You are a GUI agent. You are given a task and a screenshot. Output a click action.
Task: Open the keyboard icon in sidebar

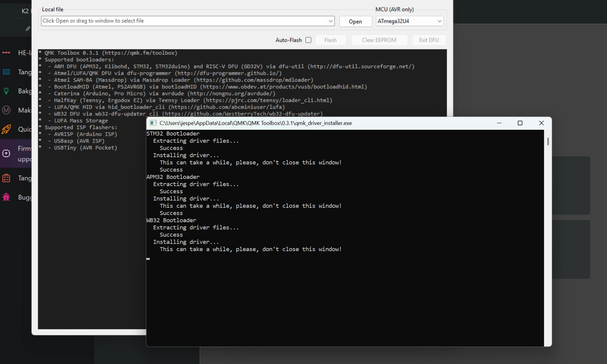6,72
